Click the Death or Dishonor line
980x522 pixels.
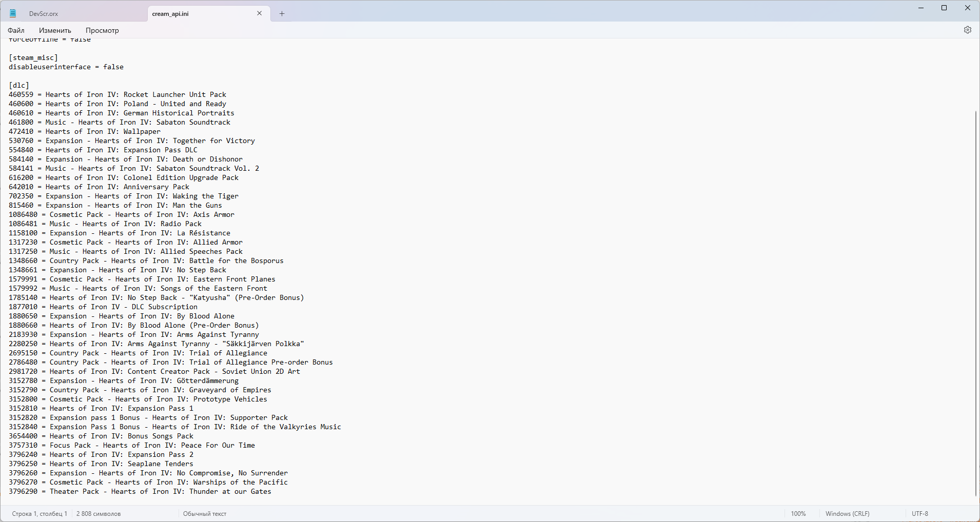point(126,159)
